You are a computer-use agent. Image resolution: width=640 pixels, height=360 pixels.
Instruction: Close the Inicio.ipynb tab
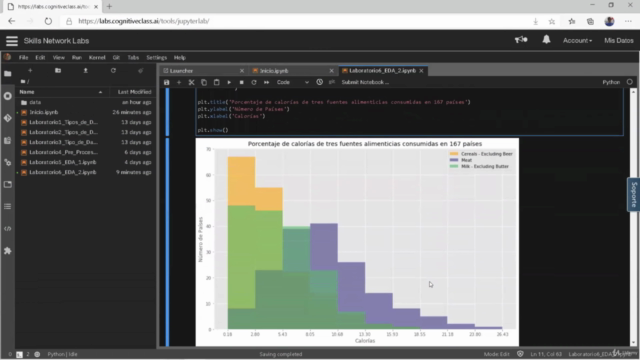[331, 71]
